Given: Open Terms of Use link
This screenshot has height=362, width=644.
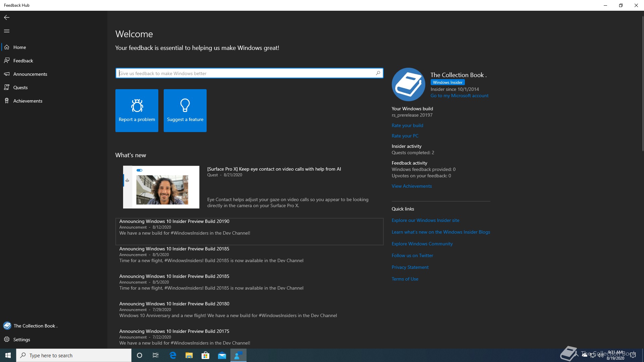Looking at the screenshot, I should click(405, 279).
